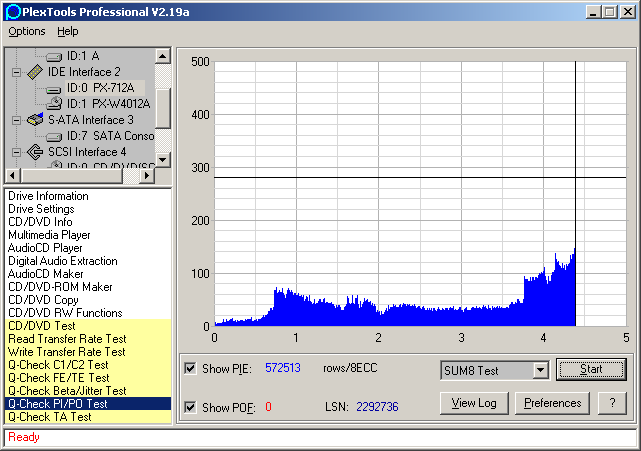The image size is (641, 451).
Task: Click the POF value 0
Action: (x=268, y=407)
